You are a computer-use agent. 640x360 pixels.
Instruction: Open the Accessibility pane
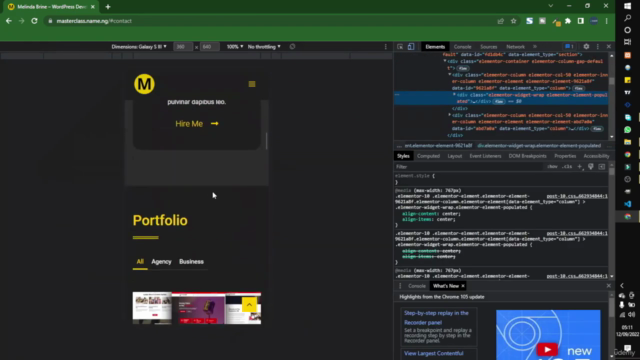pyautogui.click(x=596, y=156)
